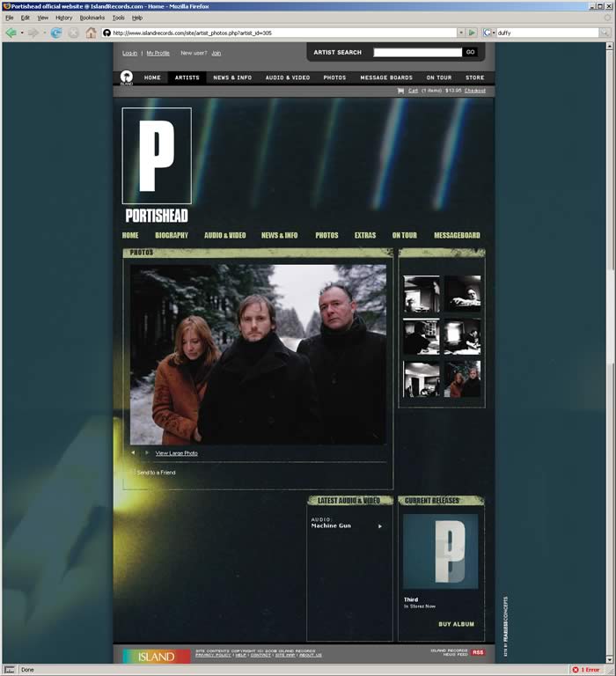Image resolution: width=616 pixels, height=676 pixels.
Task: Open the Tools menu
Action: pyautogui.click(x=118, y=18)
